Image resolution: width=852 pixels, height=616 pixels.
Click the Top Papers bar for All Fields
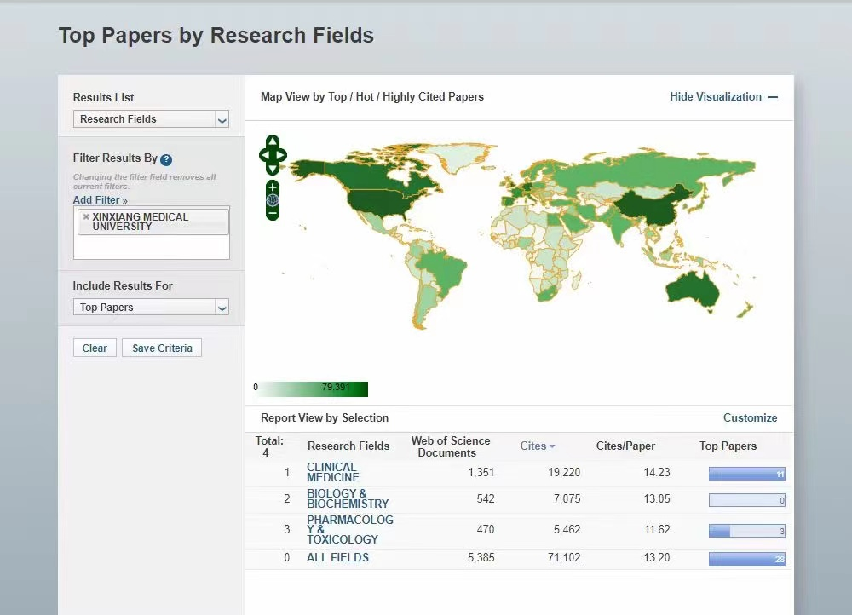tap(746, 559)
